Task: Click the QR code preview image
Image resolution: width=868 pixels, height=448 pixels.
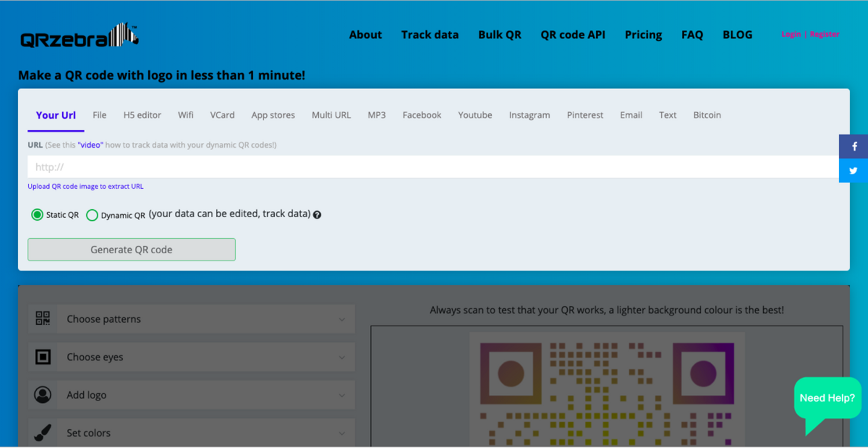Action: (607, 390)
